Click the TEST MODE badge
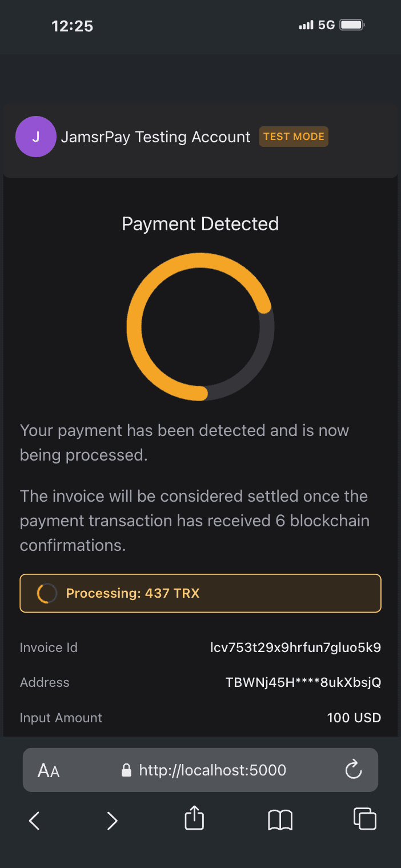Screen dimensions: 401x868 [294, 137]
